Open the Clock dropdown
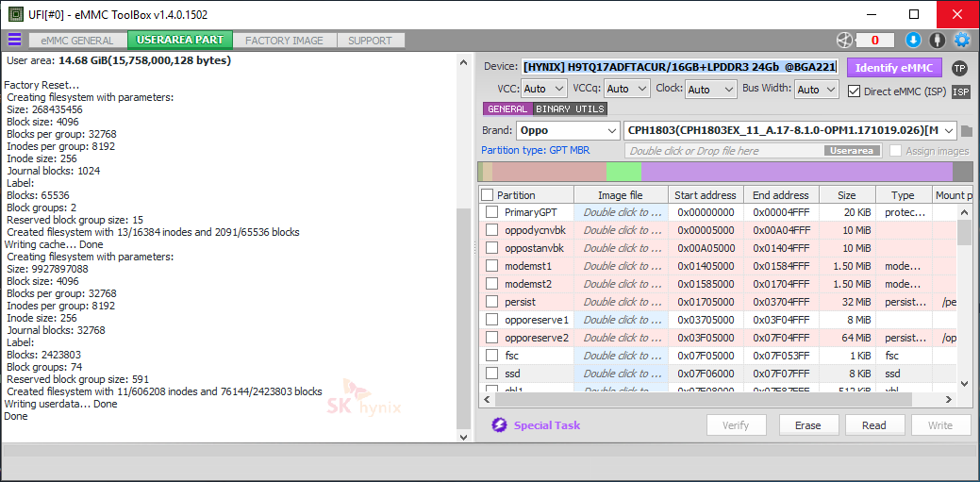Screen dimensions: 980x482 [x=711, y=90]
